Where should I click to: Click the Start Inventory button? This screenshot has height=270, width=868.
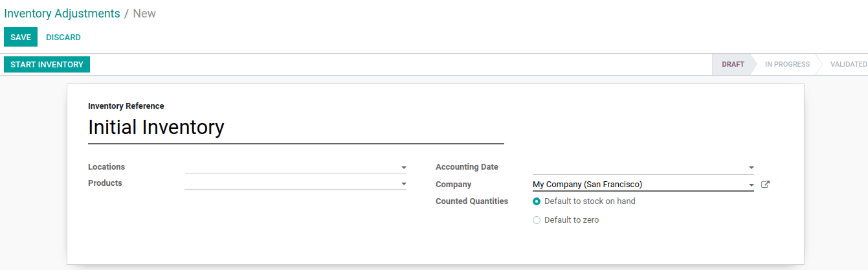click(47, 65)
